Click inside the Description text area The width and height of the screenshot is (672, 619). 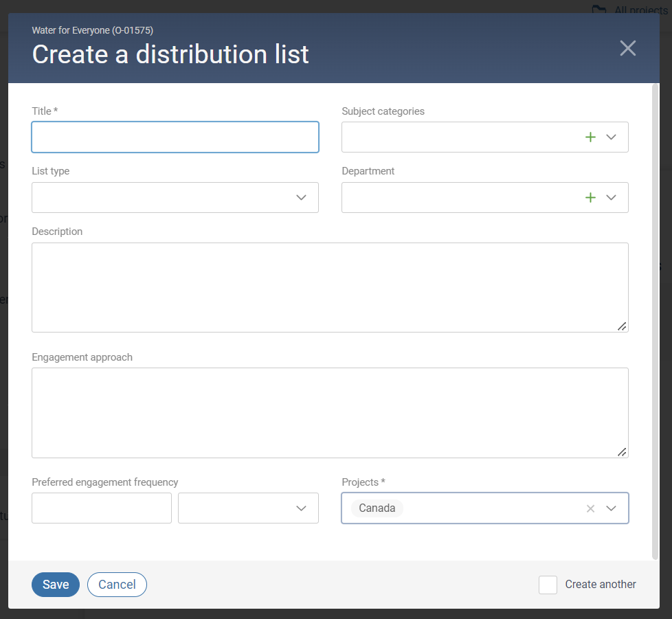[330, 287]
